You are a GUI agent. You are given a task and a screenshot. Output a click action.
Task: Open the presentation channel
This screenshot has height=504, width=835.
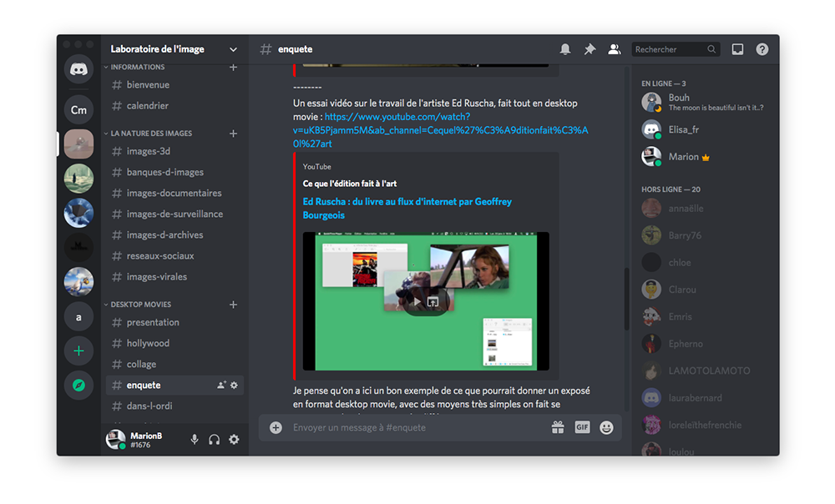175,322
